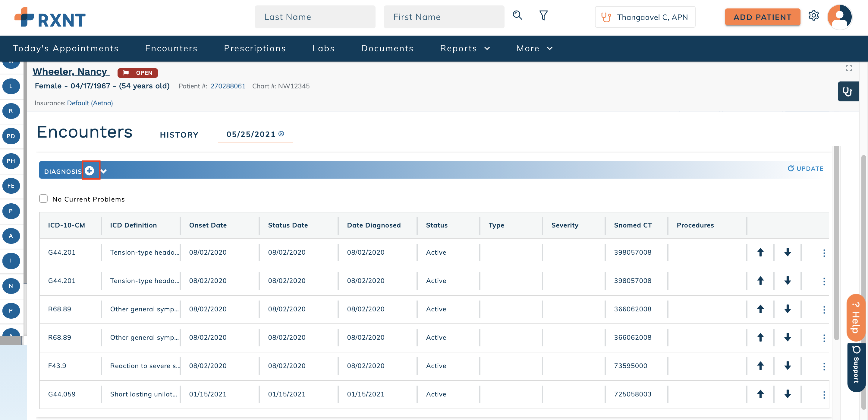Add a new diagnosis with plus icon
The width and height of the screenshot is (868, 420).
tap(89, 171)
